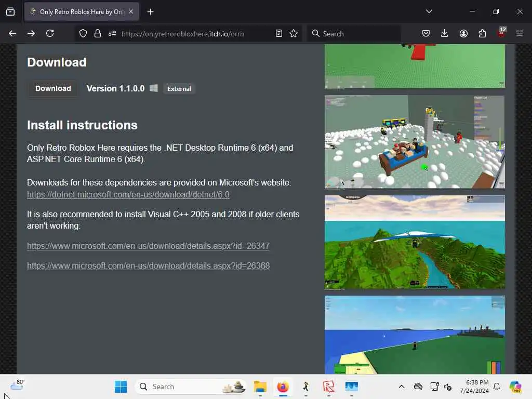Open Copilot preview icon in taskbar
Image resolution: width=532 pixels, height=399 pixels.
coord(515,387)
